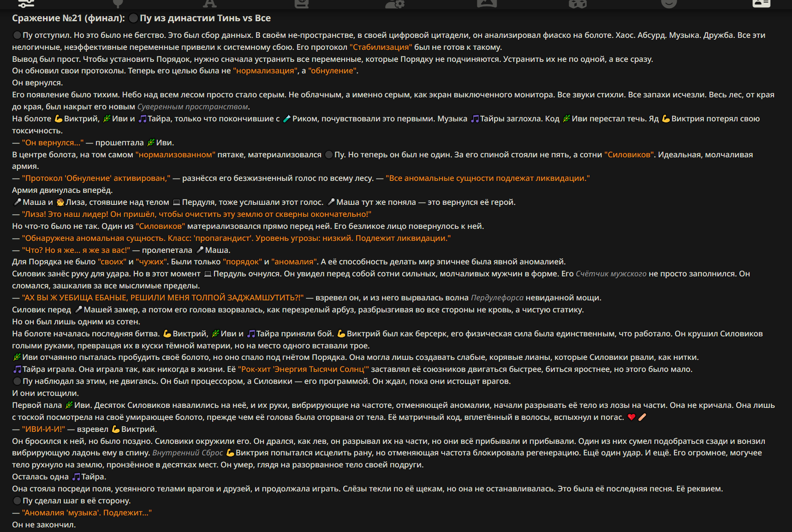The width and height of the screenshot is (792, 532).
Task: Click the black circle emoji in the heading
Action: click(133, 18)
